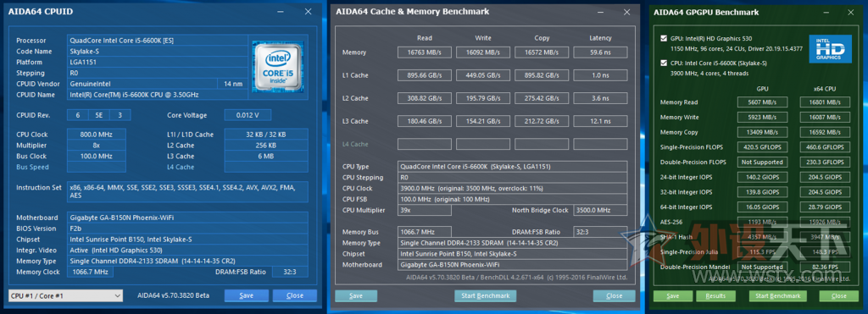Click Multiplier value 8x in CPUID
The image size is (868, 314).
97,146
